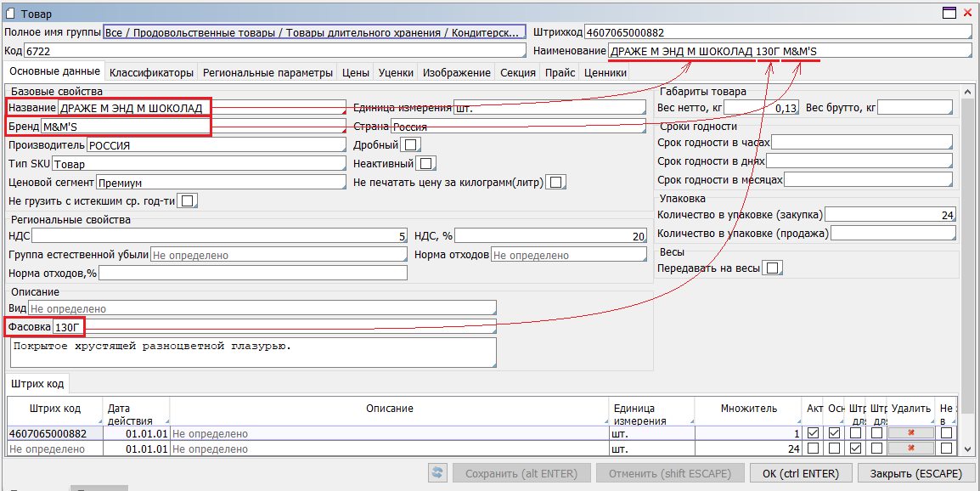Open the Вид dropdown in Описание

point(262,308)
